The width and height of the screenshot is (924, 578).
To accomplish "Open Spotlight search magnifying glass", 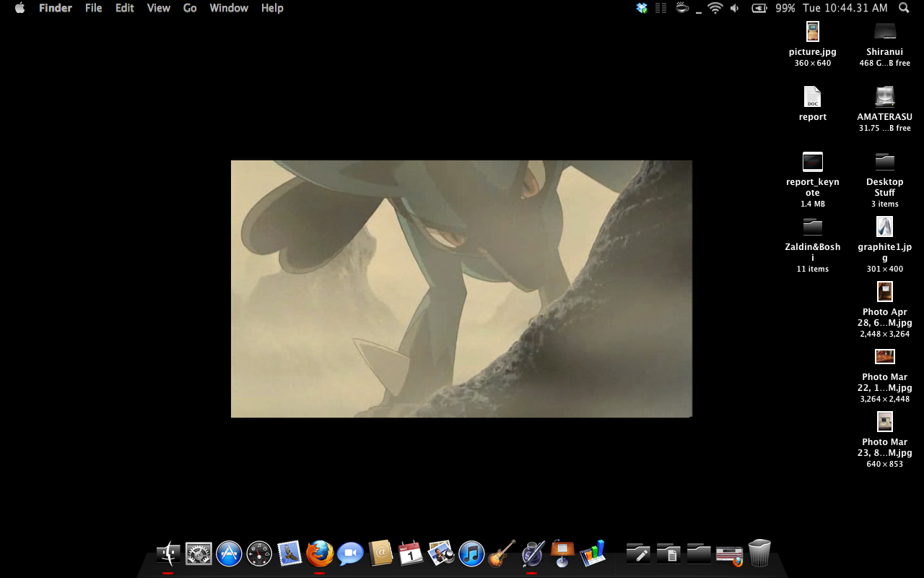I will point(904,8).
